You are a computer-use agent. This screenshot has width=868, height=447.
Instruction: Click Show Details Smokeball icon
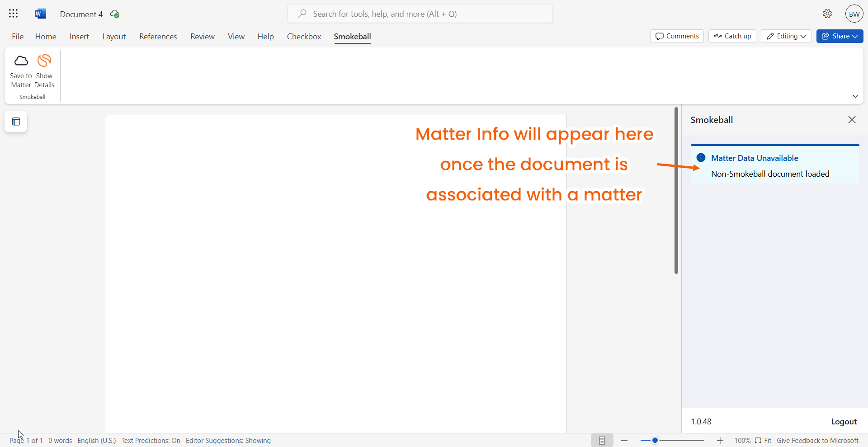44,61
